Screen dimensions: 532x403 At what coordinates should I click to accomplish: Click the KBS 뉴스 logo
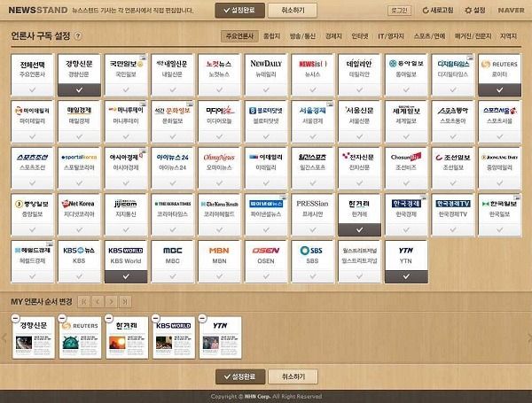point(79,251)
